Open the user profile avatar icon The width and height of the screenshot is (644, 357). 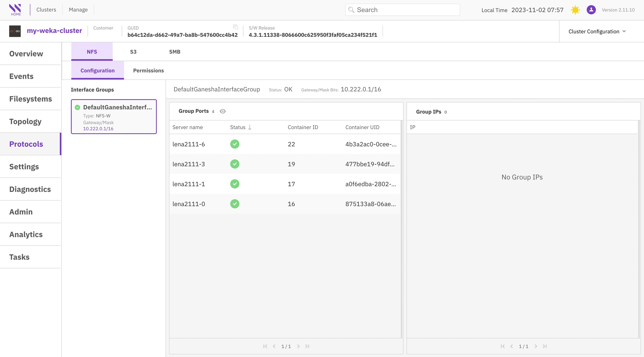pyautogui.click(x=591, y=10)
